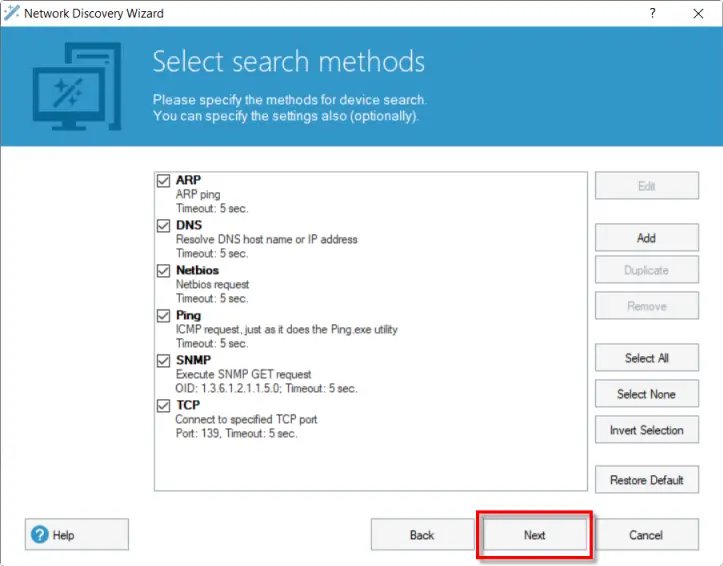Select the Netbios method name
The width and height of the screenshot is (723, 566).
(197, 270)
